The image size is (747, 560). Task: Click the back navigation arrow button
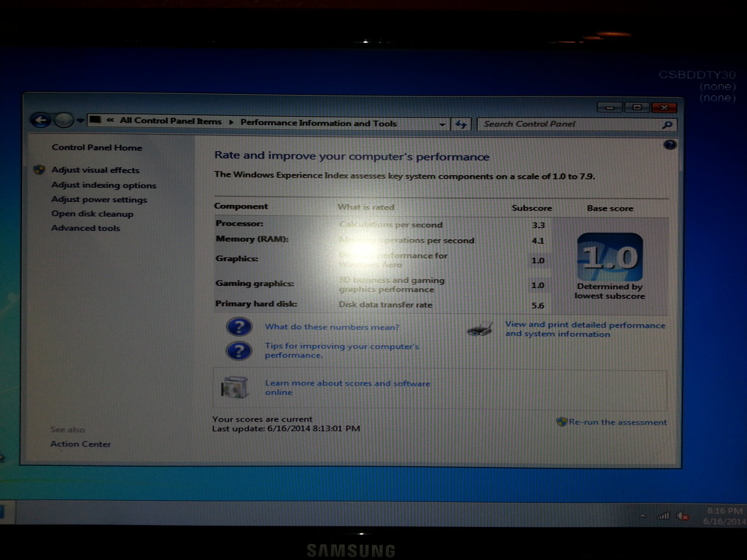[40, 120]
